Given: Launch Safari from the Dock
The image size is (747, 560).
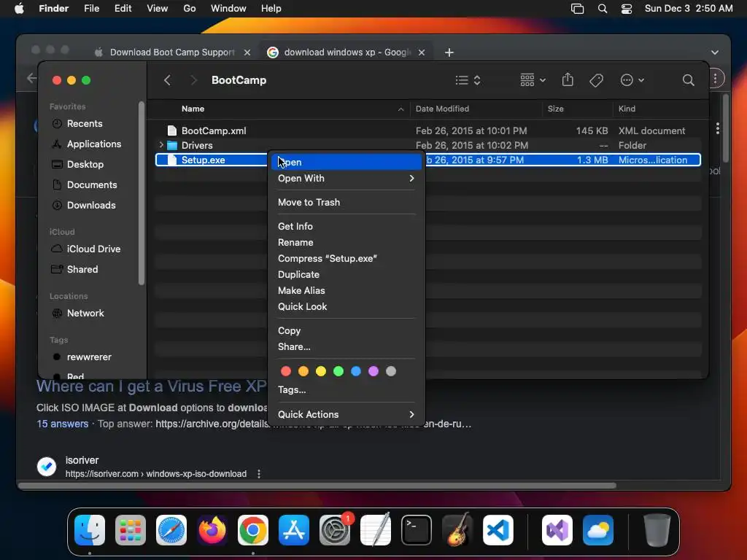Looking at the screenshot, I should pos(171,530).
